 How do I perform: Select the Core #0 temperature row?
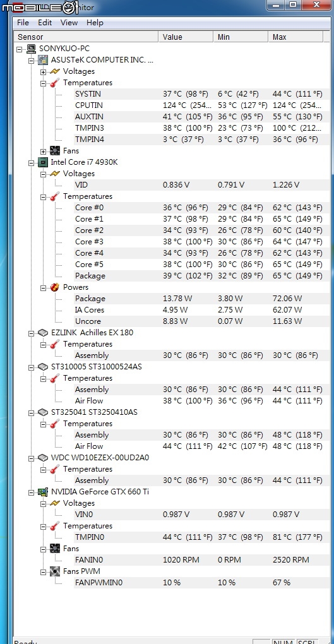(201, 208)
